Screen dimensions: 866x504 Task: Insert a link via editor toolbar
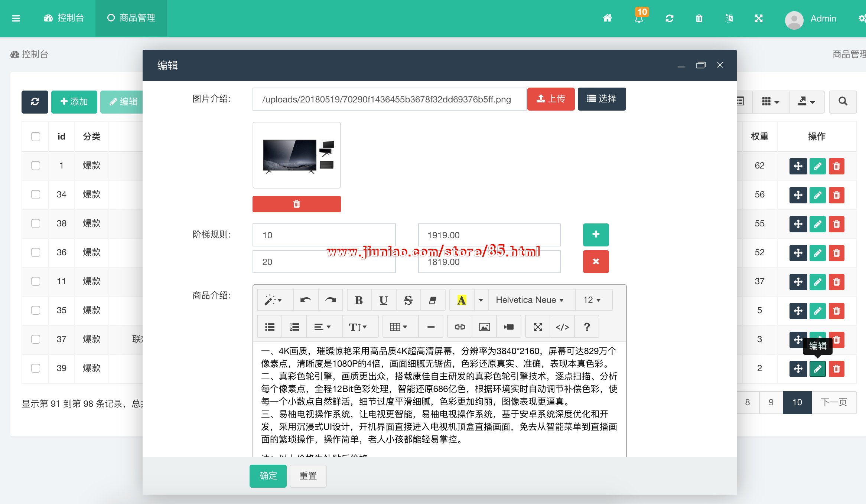pyautogui.click(x=460, y=327)
